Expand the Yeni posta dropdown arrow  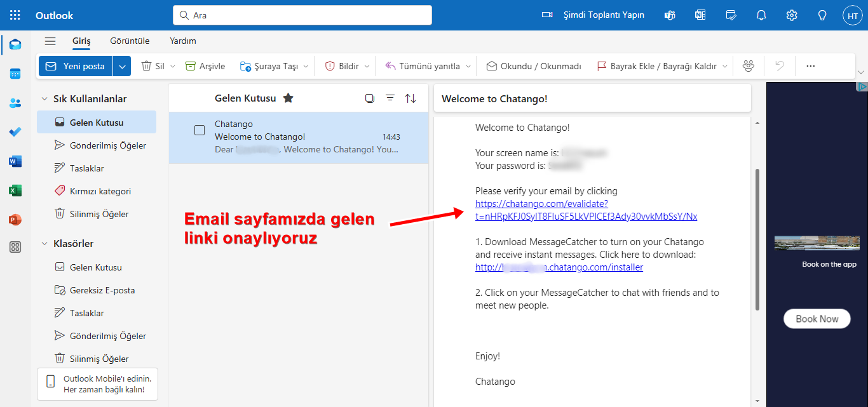(x=123, y=66)
